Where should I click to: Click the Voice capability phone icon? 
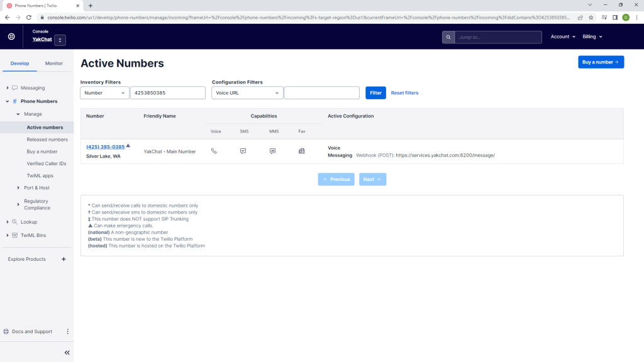(x=214, y=151)
